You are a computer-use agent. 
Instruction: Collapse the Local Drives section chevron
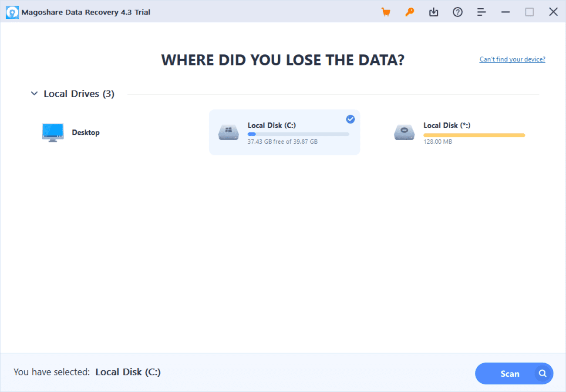coord(34,94)
